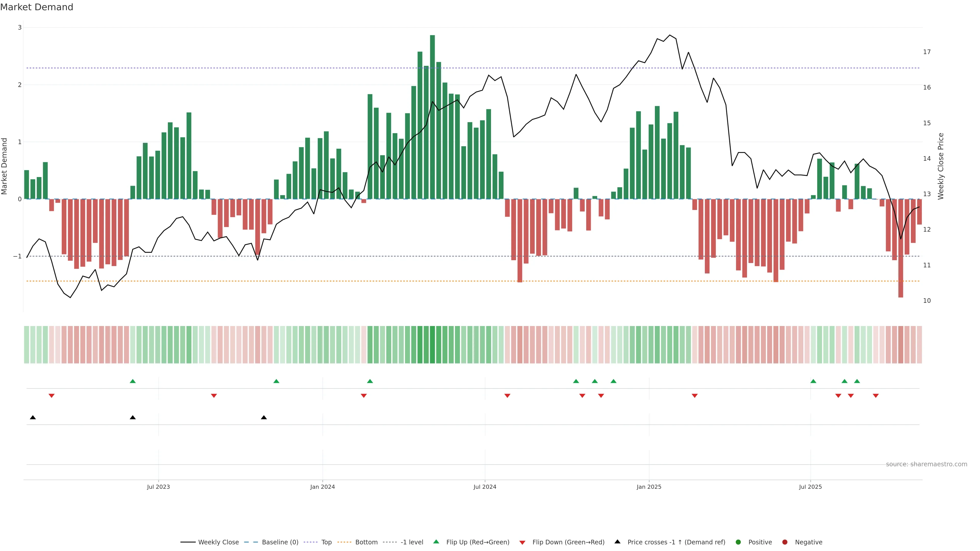This screenshot has height=551, width=980.
Task: Click the first green flip-up marker before Jul 2023
Action: [x=133, y=381]
